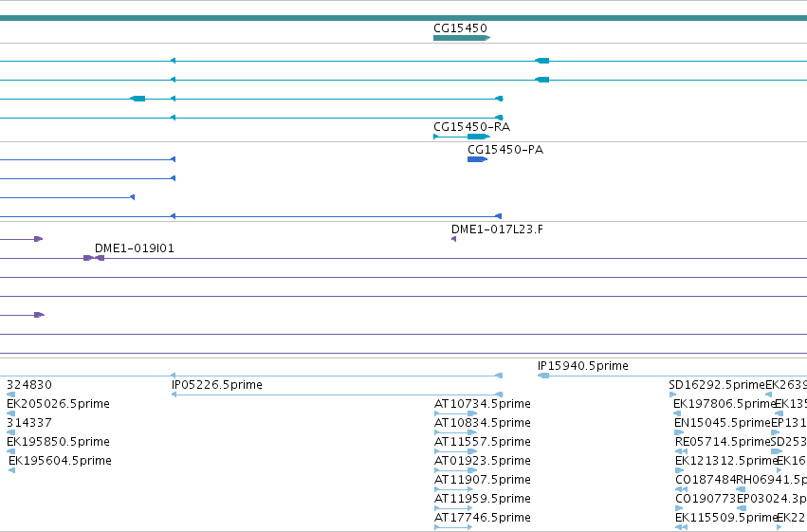The width and height of the screenshot is (807, 532).
Task: Select the CG15450 gene label
Action: coord(460,28)
